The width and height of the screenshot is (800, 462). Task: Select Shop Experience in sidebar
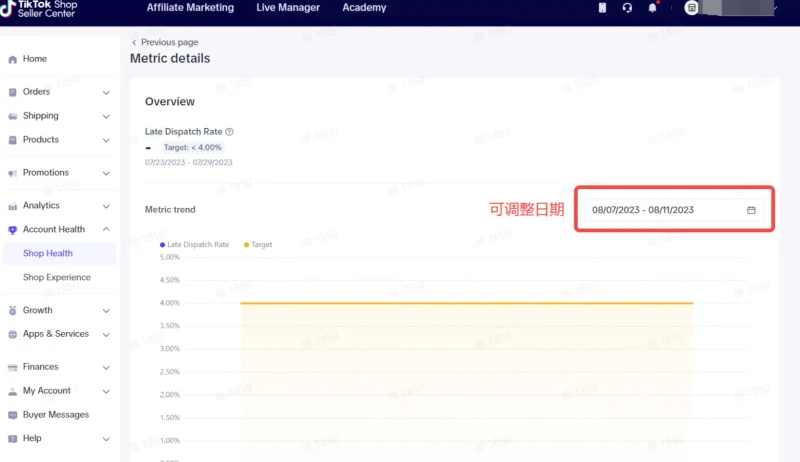59,277
